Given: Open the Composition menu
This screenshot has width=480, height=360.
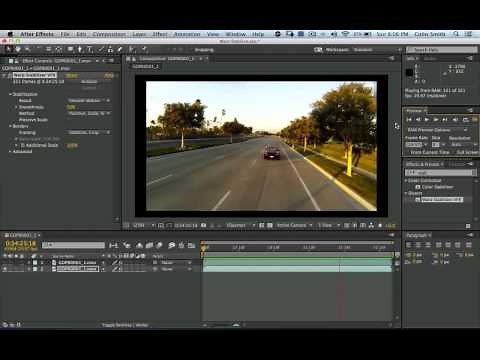Looking at the screenshot, I should (x=109, y=34).
